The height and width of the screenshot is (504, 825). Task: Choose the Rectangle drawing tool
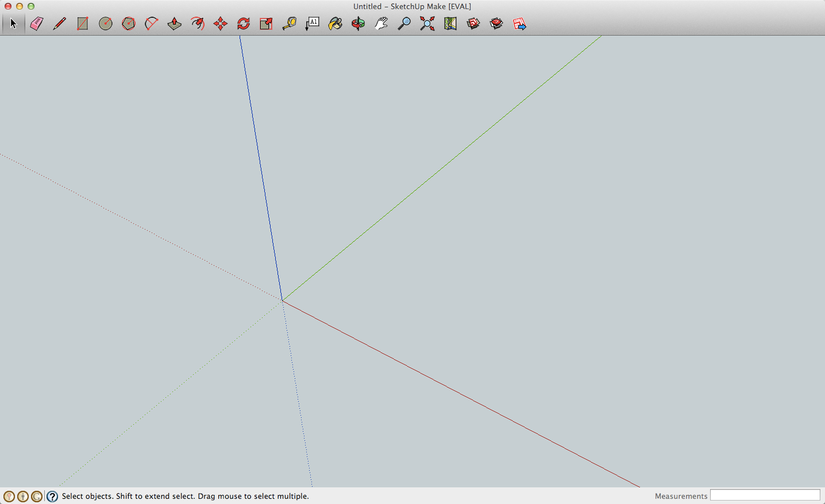coord(83,24)
